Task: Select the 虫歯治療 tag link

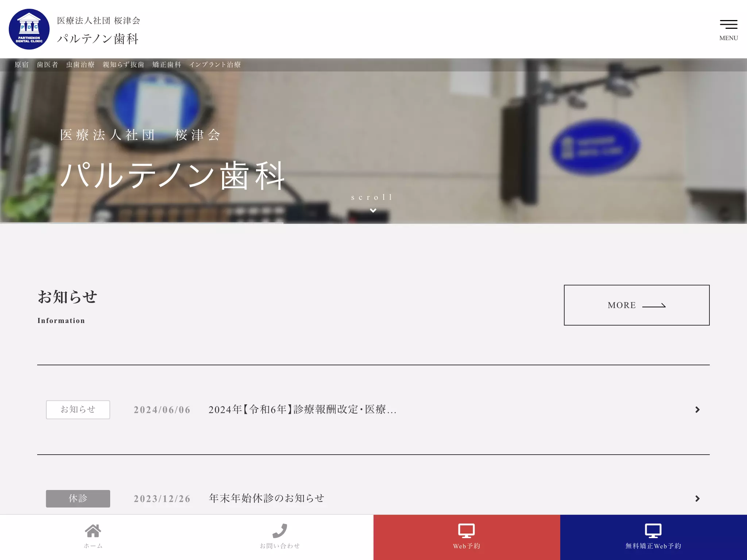Action: (x=80, y=65)
